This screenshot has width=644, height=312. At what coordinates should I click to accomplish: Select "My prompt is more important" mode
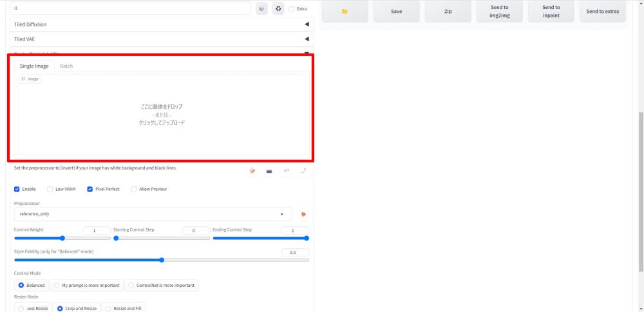coord(86,285)
